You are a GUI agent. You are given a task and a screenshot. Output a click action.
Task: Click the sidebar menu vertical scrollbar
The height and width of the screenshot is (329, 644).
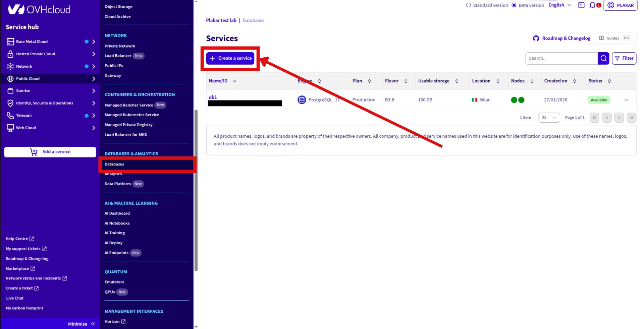(196, 190)
